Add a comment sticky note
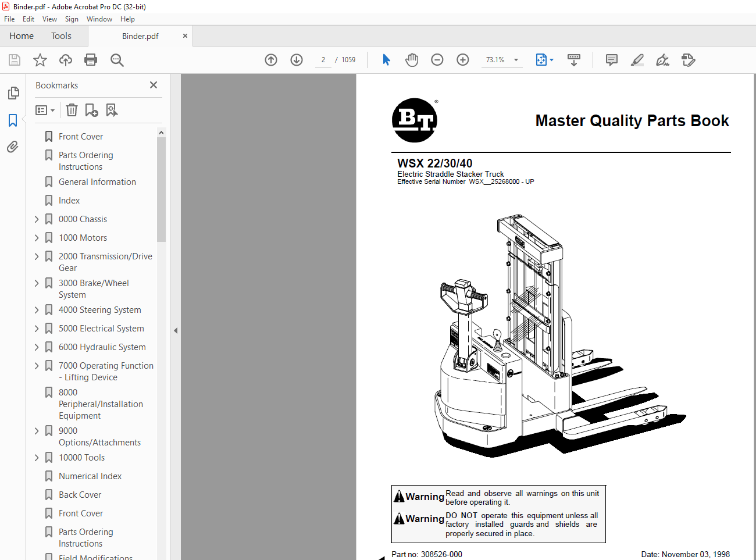Viewport: 756px width, 560px height. click(612, 60)
